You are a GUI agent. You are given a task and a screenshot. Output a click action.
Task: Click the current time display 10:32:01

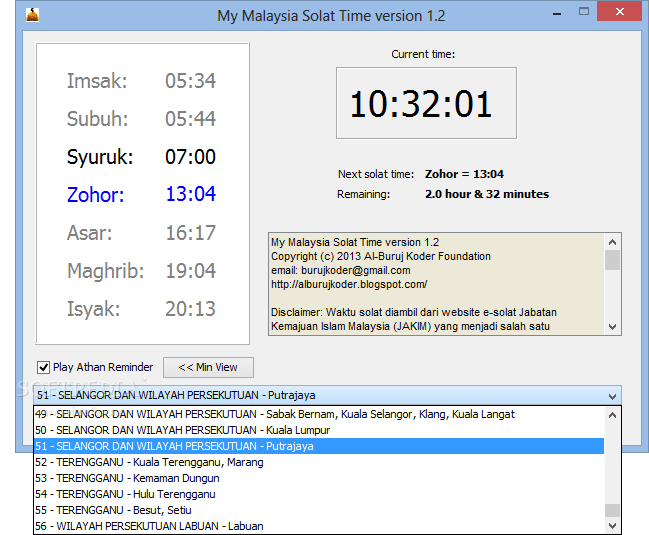426,103
